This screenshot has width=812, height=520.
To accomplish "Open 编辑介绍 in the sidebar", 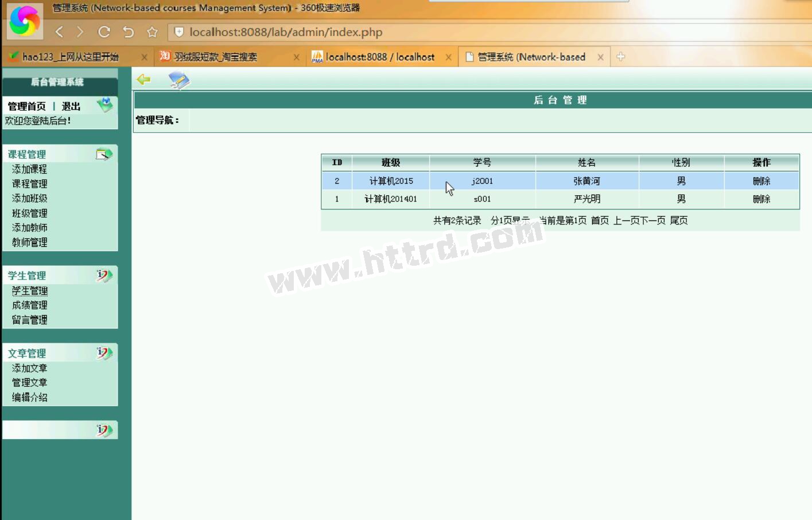I will click(x=30, y=397).
